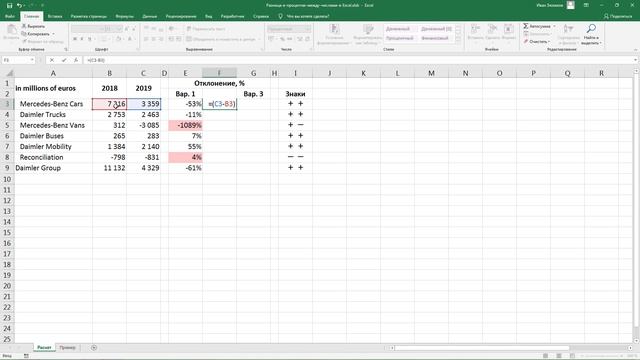Open the Data (Данные) ribbon tab
This screenshot has width=640, height=360.
[x=149, y=16]
